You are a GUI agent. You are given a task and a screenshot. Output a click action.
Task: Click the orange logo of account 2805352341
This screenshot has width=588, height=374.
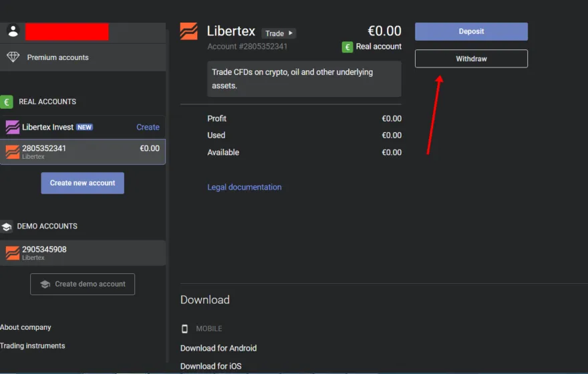point(13,152)
